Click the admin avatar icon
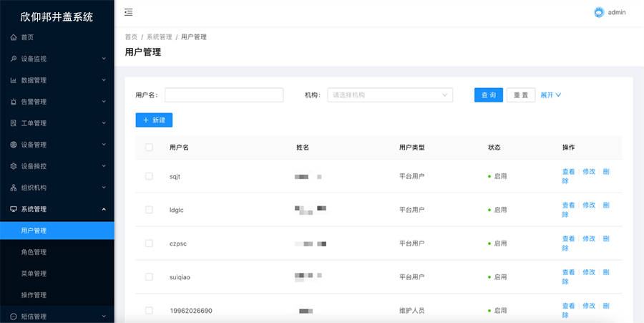 pos(599,12)
